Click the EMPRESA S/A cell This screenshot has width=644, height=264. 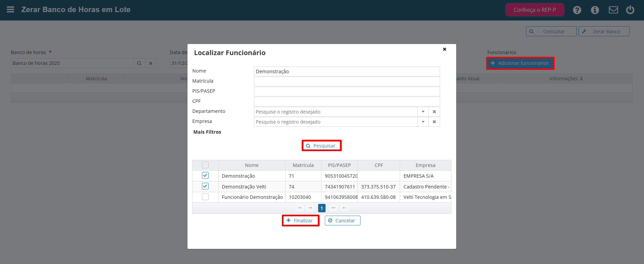pyautogui.click(x=425, y=176)
